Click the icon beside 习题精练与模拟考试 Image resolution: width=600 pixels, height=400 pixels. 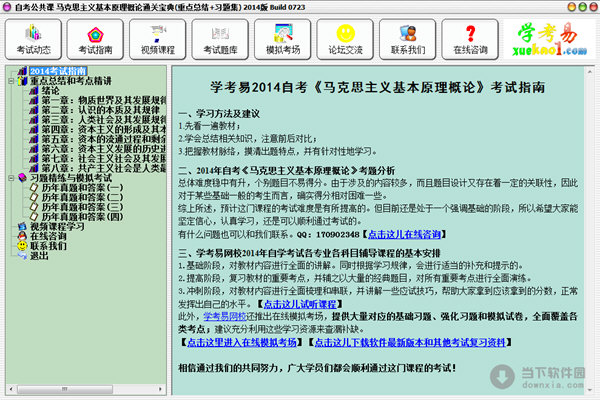(23, 178)
